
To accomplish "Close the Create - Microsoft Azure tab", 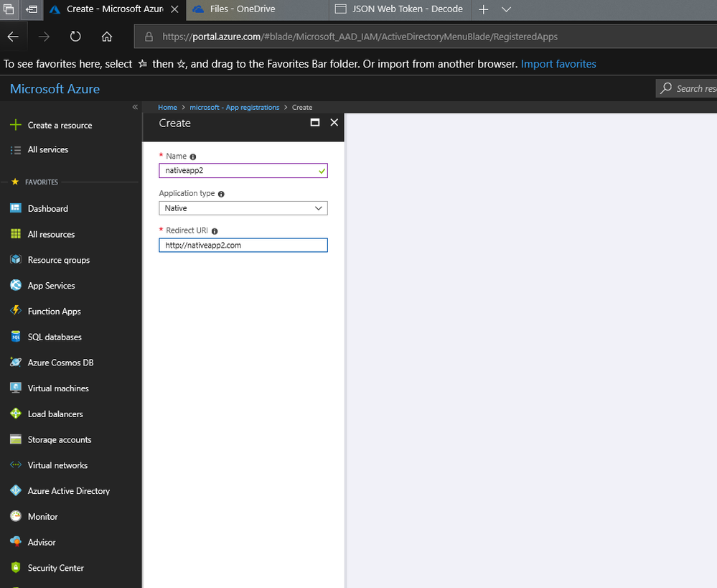I will tap(174, 9).
